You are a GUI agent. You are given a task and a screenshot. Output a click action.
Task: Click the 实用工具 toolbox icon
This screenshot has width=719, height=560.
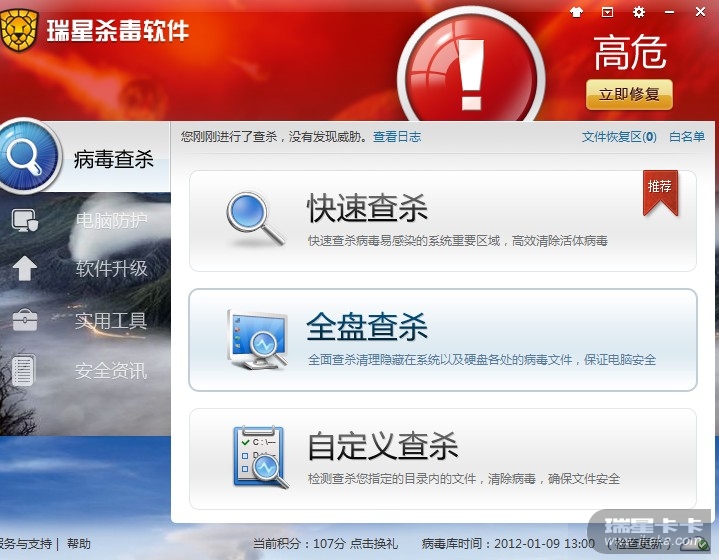pos(25,320)
